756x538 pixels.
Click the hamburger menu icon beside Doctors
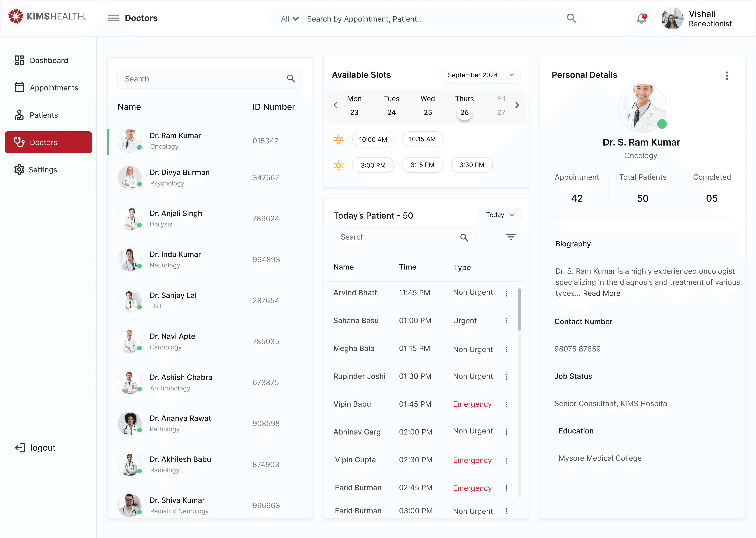pos(113,18)
